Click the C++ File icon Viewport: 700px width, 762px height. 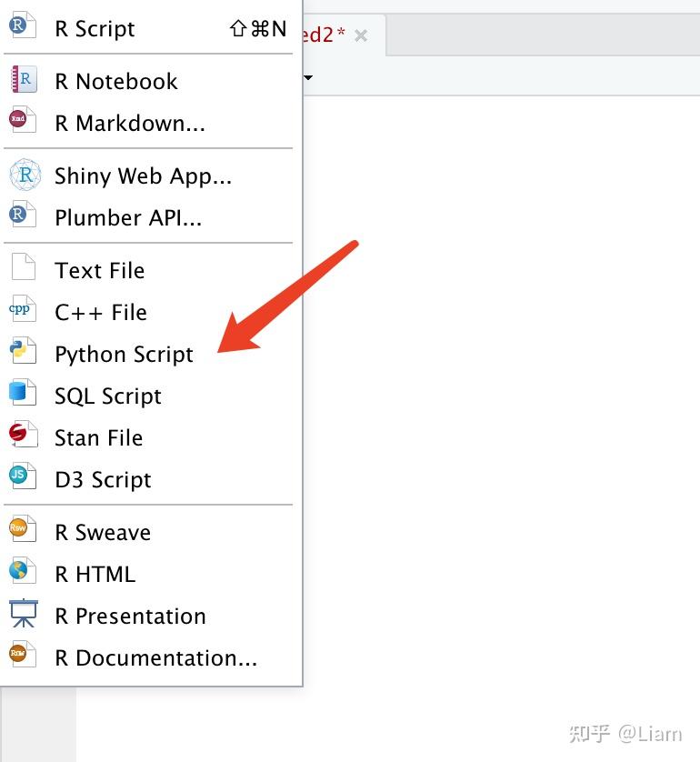point(23,311)
